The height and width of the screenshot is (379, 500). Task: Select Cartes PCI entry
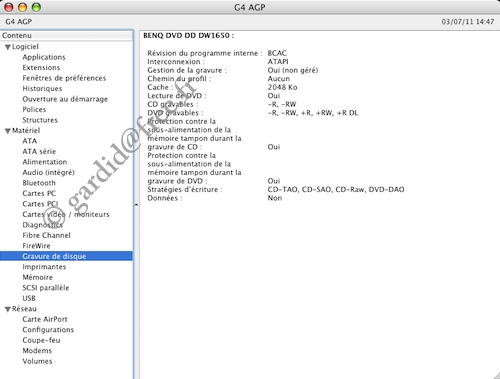40,204
